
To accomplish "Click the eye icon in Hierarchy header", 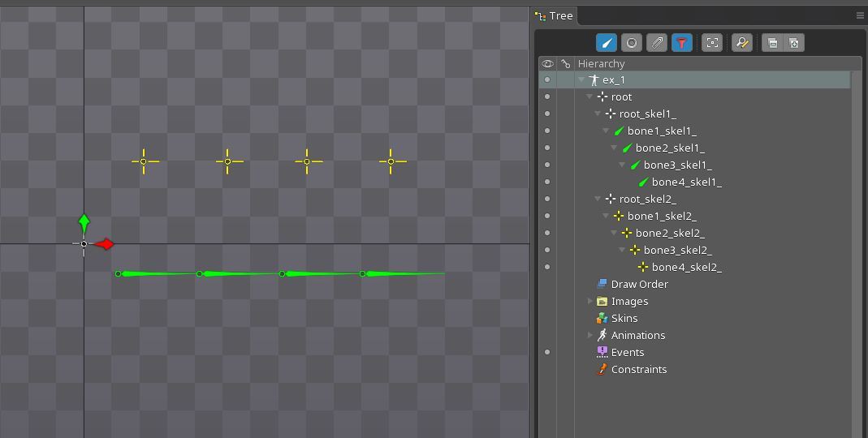I will tap(547, 63).
